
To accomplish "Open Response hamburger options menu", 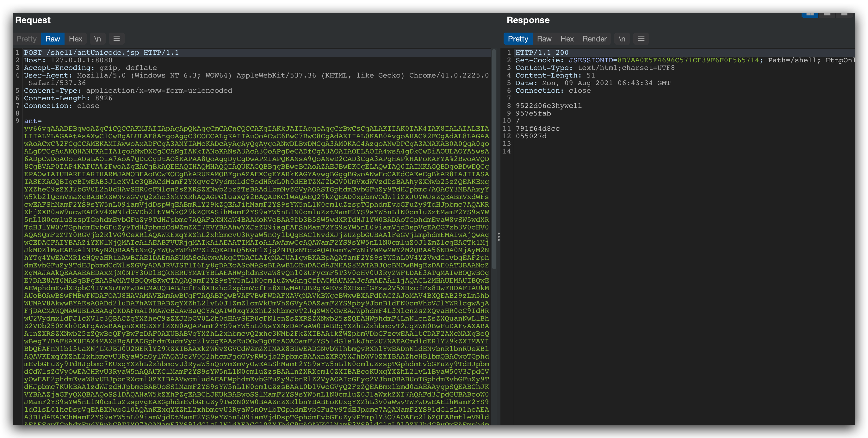I will 641,39.
